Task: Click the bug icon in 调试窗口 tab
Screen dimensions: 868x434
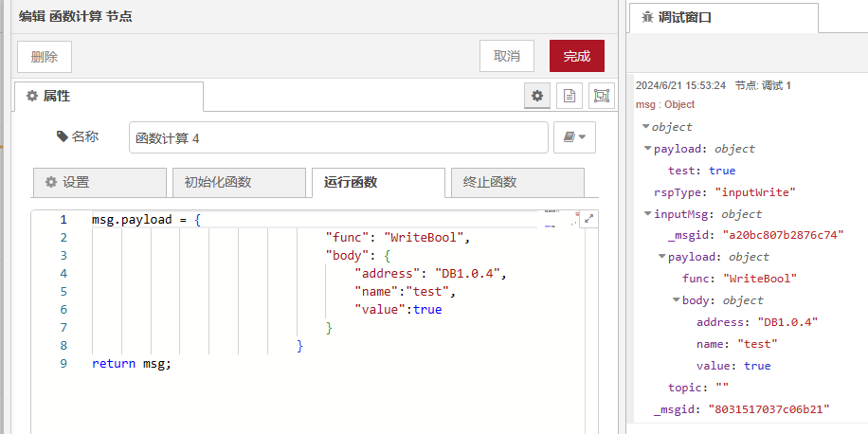Action: (x=647, y=17)
